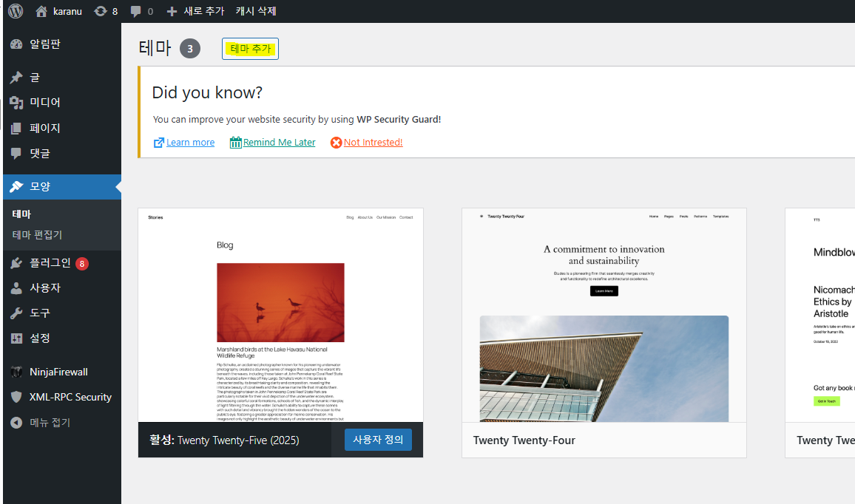Click the Did you know? heading
Image resolution: width=855 pixels, height=504 pixels.
(207, 92)
